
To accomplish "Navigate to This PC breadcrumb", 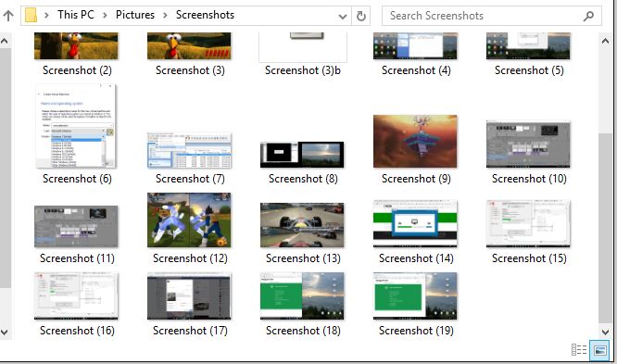I will (76, 15).
